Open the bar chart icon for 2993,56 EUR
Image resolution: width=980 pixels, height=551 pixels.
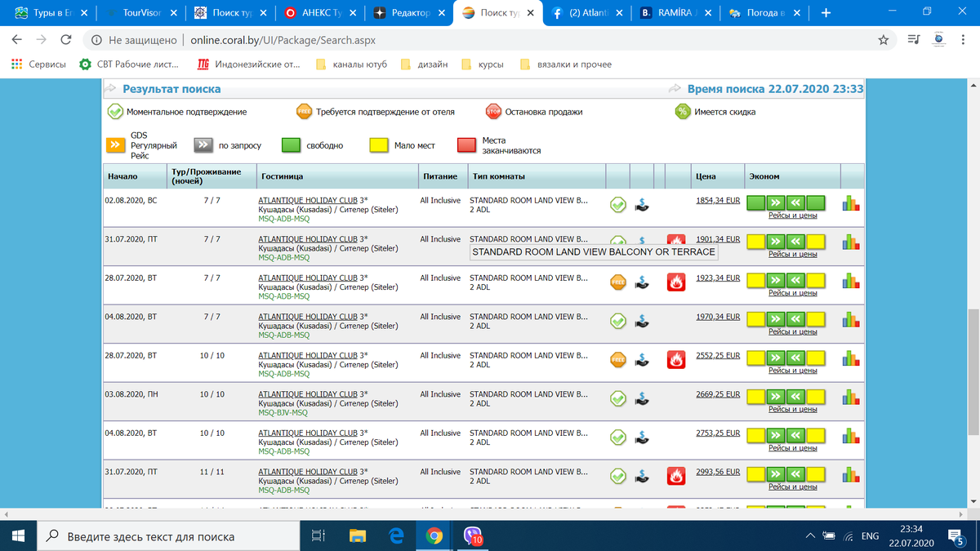tap(852, 475)
